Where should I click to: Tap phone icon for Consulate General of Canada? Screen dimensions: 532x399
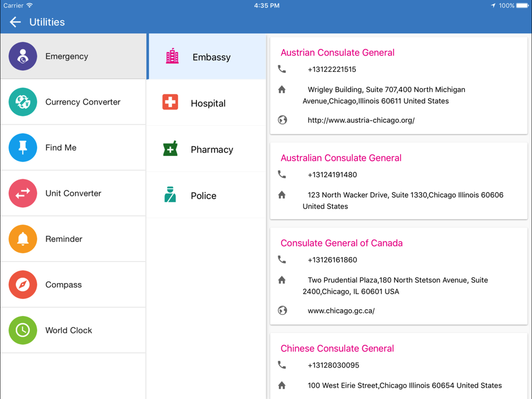tap(282, 260)
